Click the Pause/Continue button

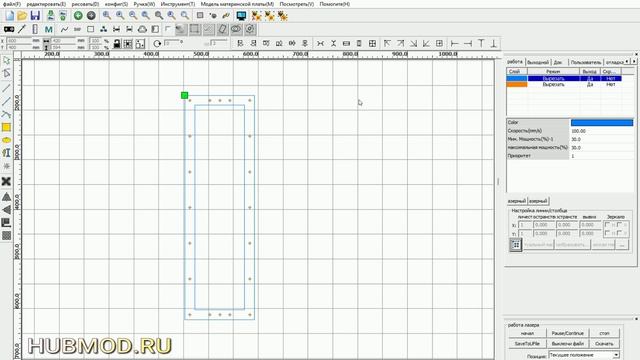click(567, 333)
